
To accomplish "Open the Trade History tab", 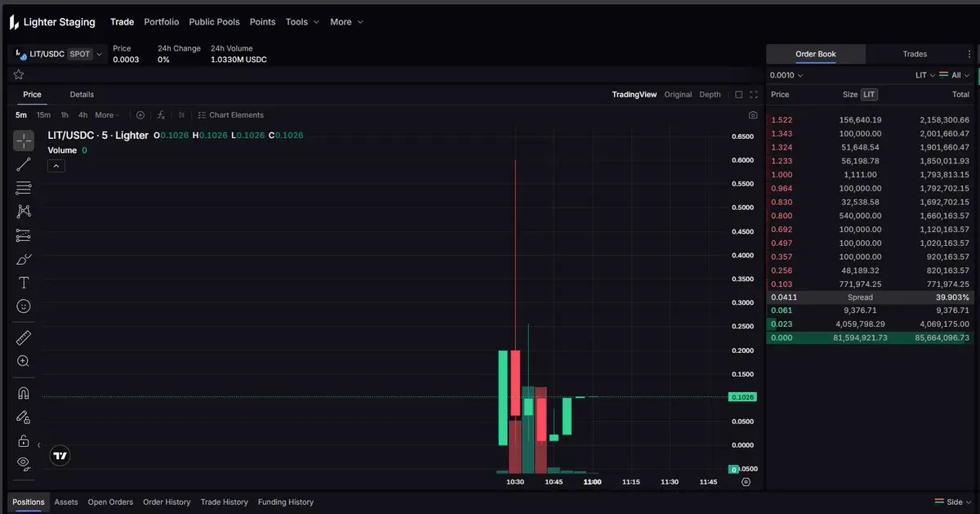I will point(225,502).
